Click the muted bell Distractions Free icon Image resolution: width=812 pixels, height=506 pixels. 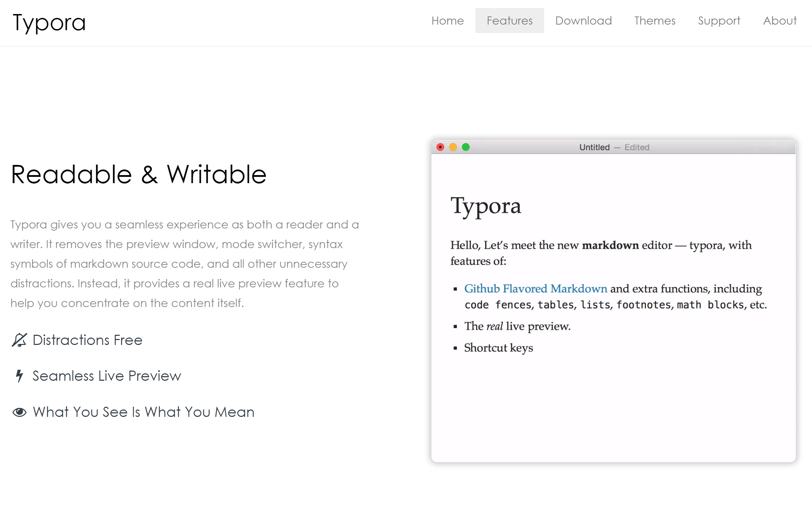tap(19, 340)
